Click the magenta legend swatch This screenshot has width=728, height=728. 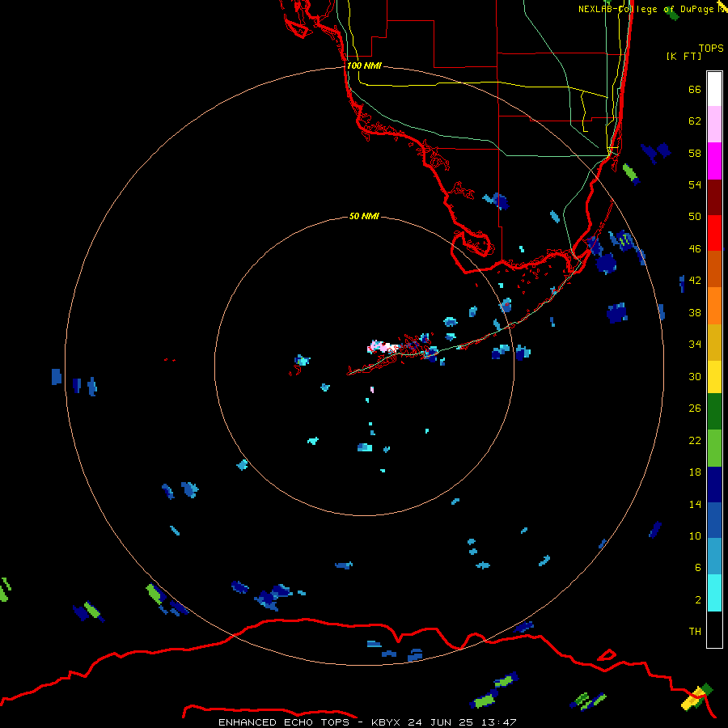click(x=714, y=161)
